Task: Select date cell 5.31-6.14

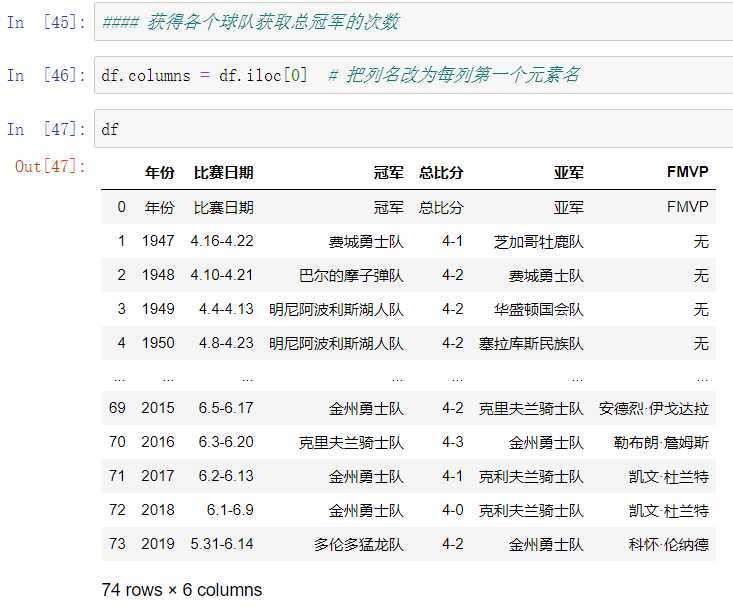Action: click(x=222, y=544)
